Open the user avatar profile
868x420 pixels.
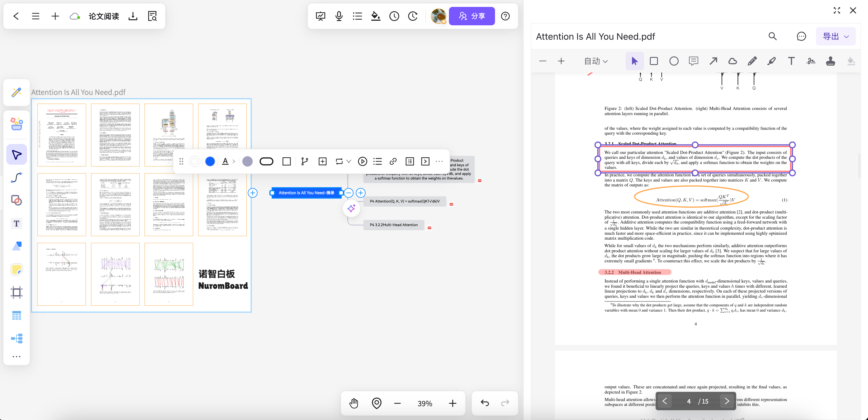tap(438, 16)
